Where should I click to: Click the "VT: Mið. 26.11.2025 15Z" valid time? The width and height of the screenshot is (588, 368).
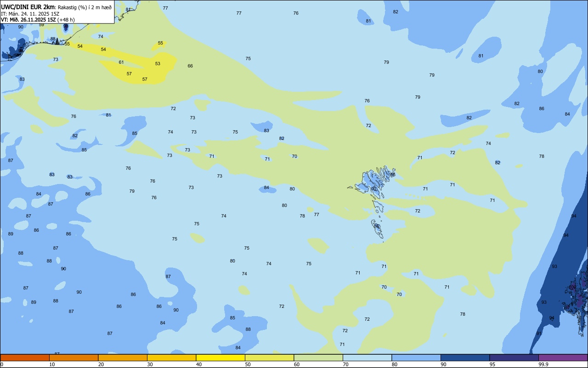click(28, 20)
